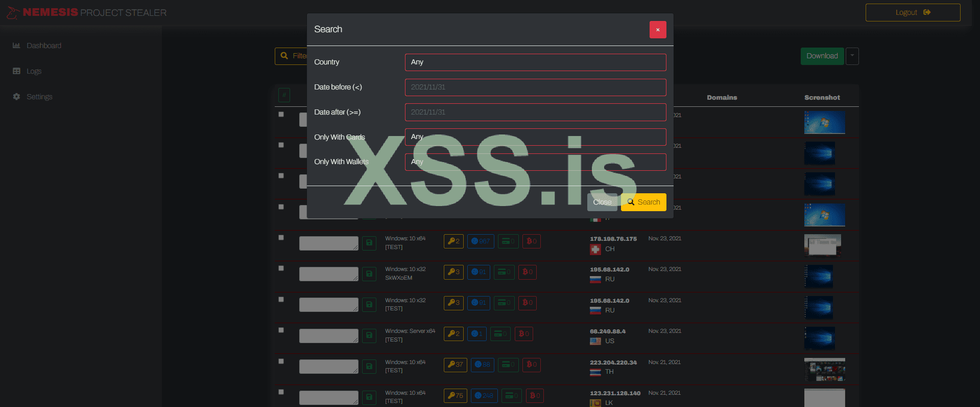Image resolution: width=980 pixels, height=407 pixels.
Task: Click the cards badge in the TH row
Action: (x=508, y=365)
